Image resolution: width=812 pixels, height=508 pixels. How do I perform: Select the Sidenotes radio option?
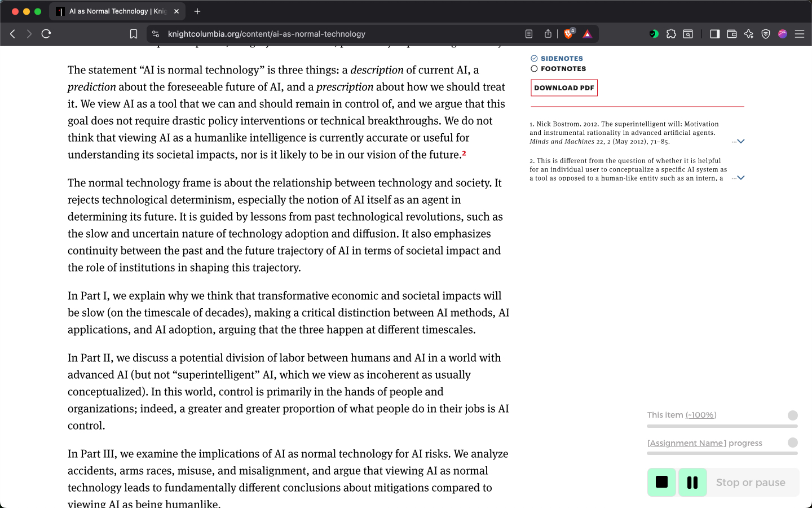click(x=534, y=58)
